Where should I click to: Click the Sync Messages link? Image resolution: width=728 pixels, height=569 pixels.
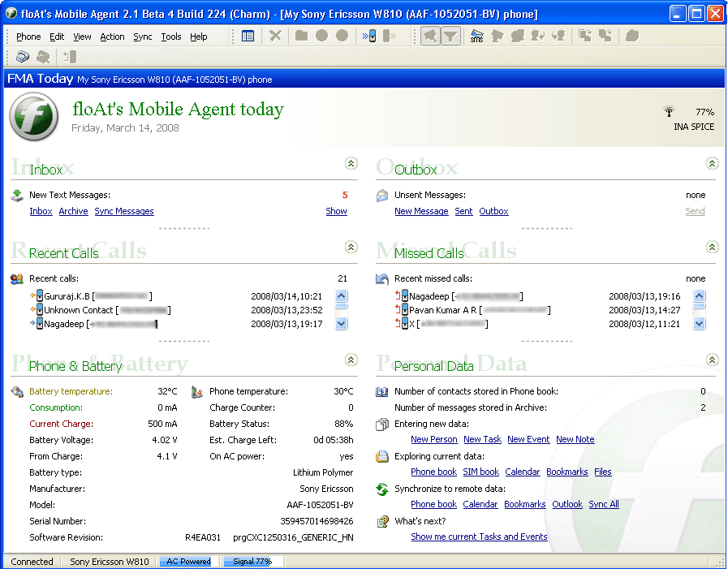click(x=124, y=211)
